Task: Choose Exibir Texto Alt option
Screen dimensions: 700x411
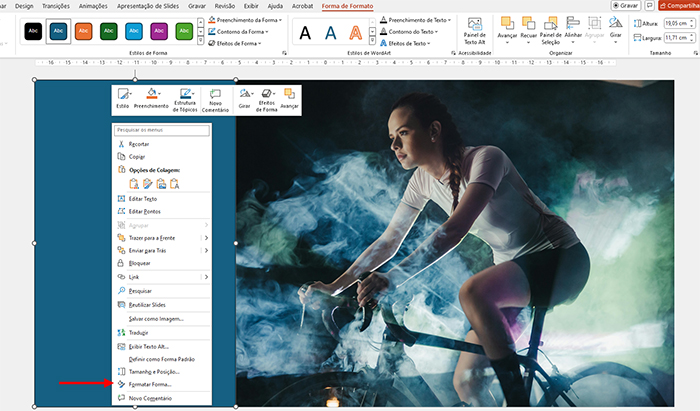Action: point(162,346)
